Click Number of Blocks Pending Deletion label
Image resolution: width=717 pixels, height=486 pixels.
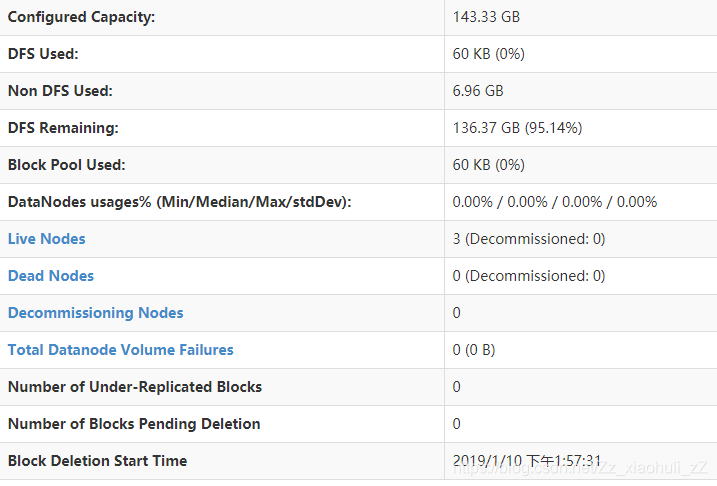tap(134, 424)
